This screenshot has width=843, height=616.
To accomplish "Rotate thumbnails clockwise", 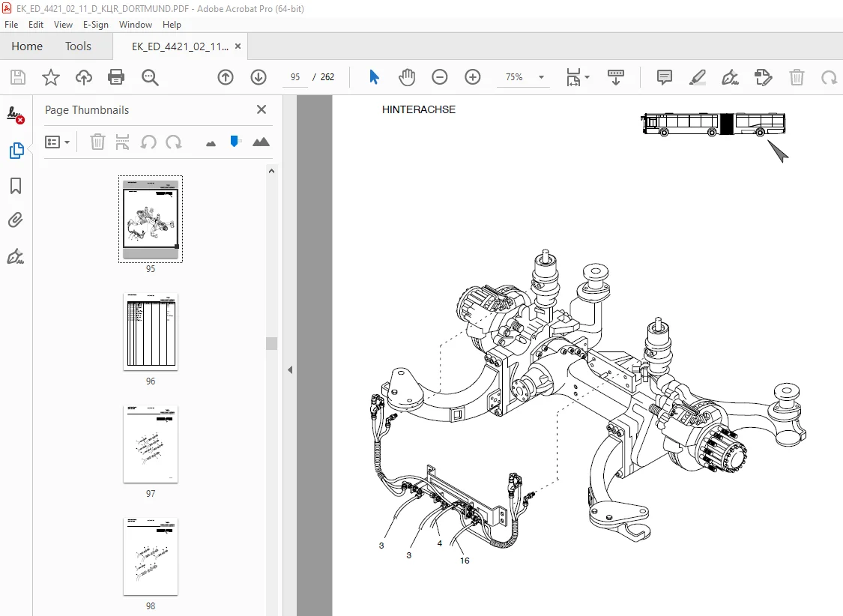I will point(173,142).
